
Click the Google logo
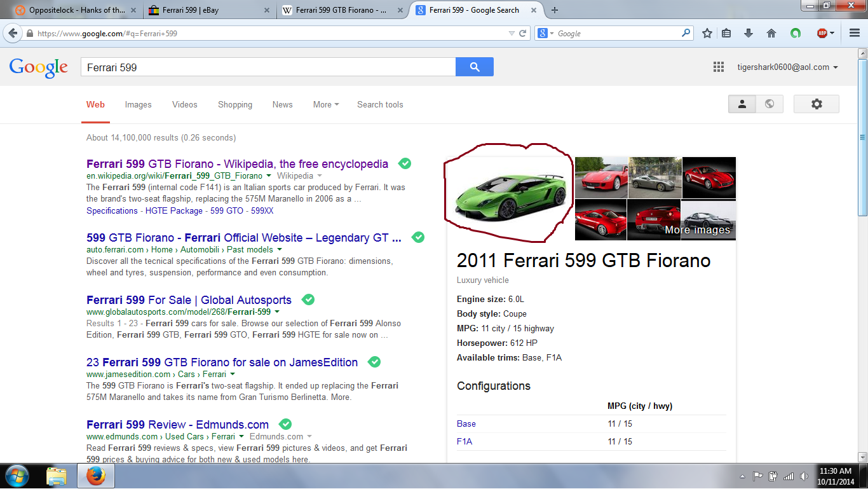pyautogui.click(x=38, y=67)
